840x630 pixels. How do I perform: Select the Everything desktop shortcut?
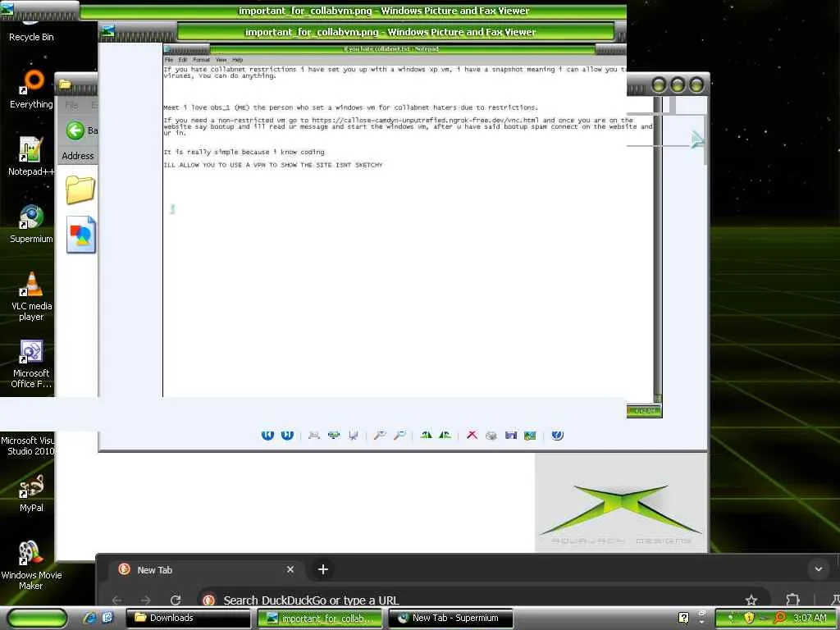click(x=31, y=90)
